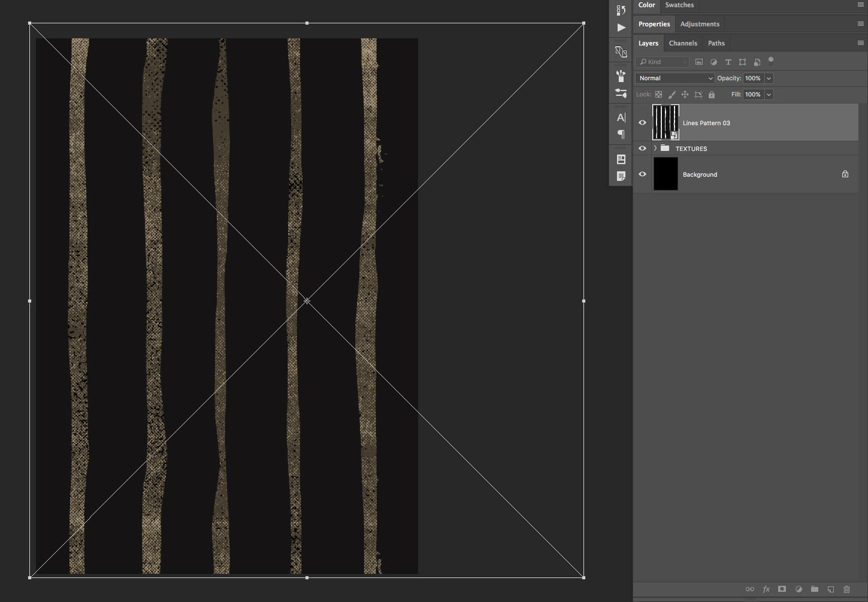Filter layers by adjustment layers

(x=713, y=62)
